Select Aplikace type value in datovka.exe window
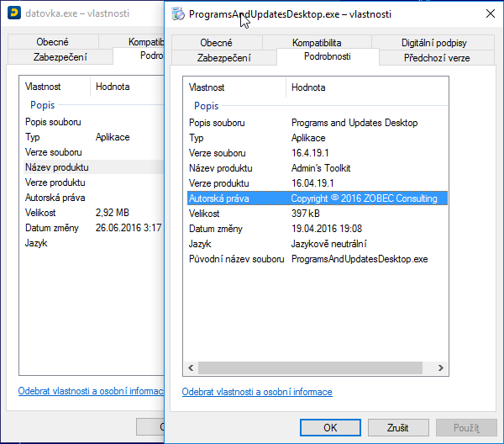The image size is (504, 444). click(113, 137)
